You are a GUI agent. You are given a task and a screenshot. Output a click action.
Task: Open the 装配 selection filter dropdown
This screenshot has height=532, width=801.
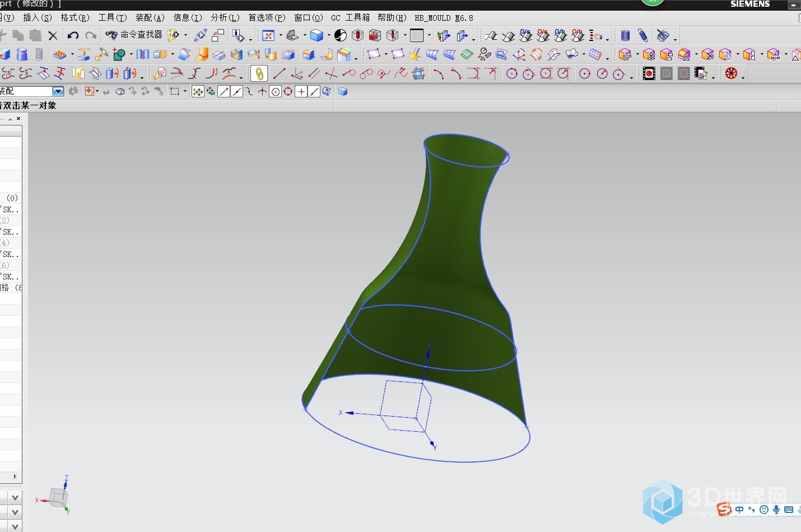[58, 91]
